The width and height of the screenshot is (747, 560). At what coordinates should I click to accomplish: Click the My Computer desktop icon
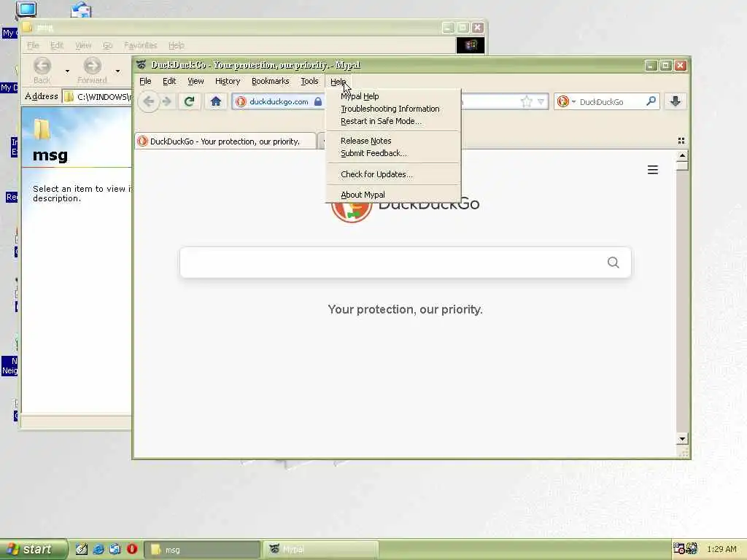[26, 9]
